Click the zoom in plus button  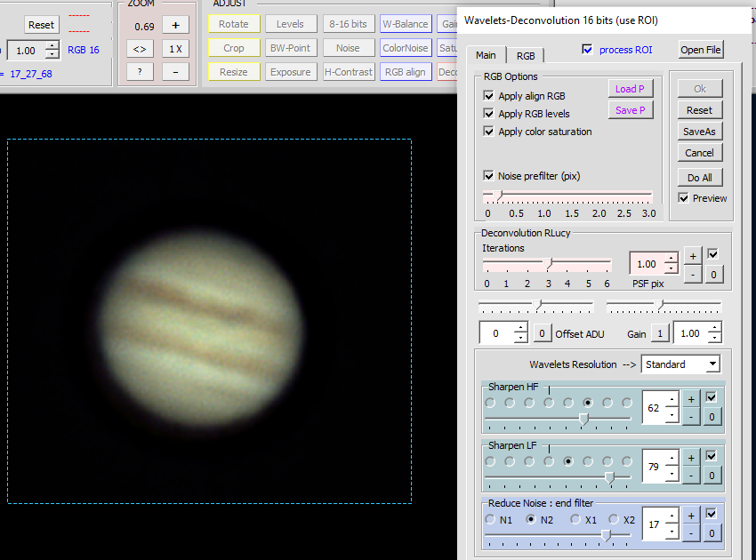(175, 25)
